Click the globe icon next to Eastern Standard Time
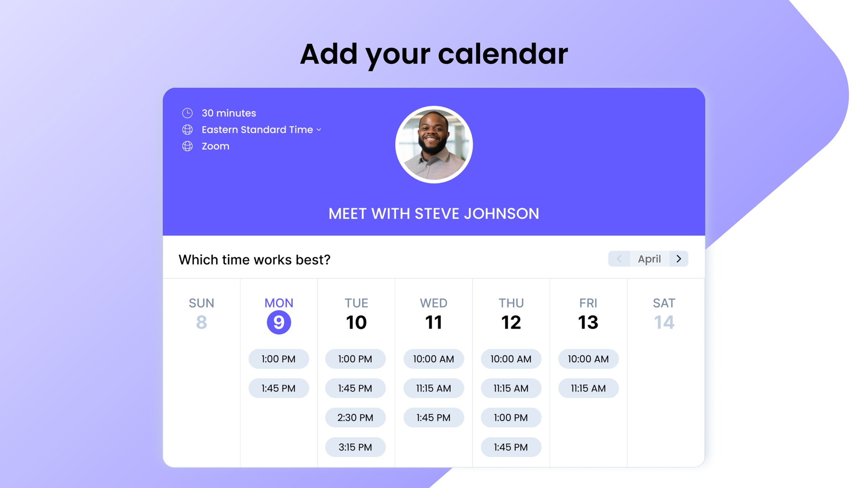 point(187,129)
